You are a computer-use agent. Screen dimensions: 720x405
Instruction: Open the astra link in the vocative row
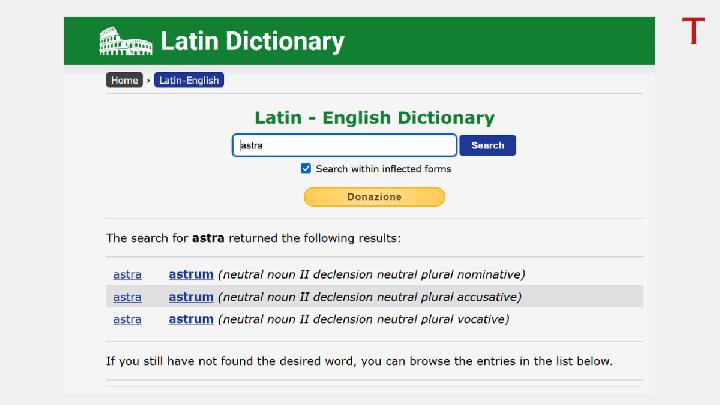127,319
